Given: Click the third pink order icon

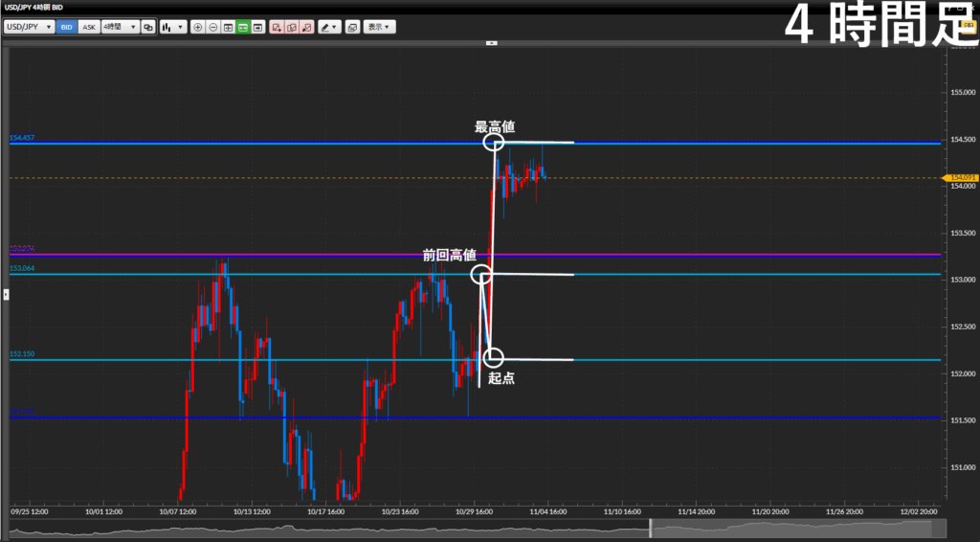Looking at the screenshot, I should click(x=306, y=28).
